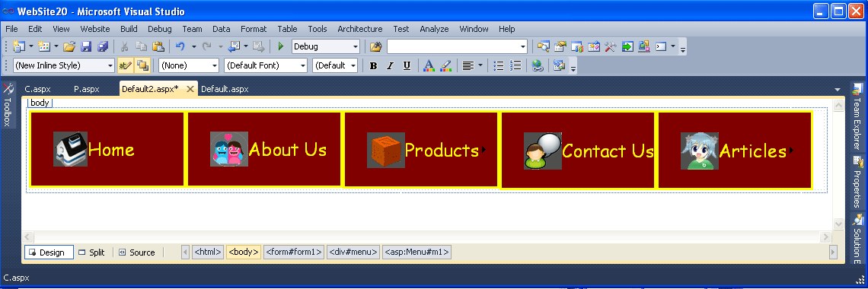Screen dimensions: 868x289
Task: Expand the Undo history dropdown arrow
Action: (193, 46)
